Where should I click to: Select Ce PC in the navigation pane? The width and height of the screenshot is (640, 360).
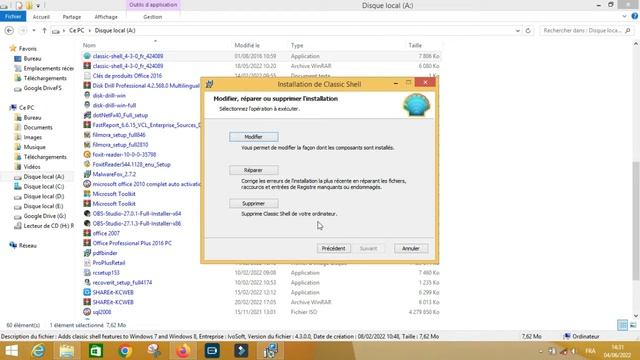(26, 107)
